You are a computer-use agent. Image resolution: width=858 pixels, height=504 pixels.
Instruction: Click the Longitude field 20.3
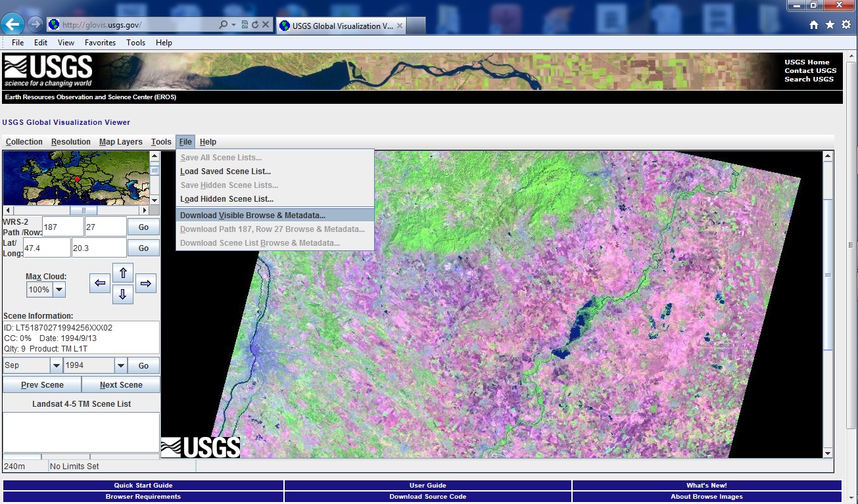pos(99,248)
